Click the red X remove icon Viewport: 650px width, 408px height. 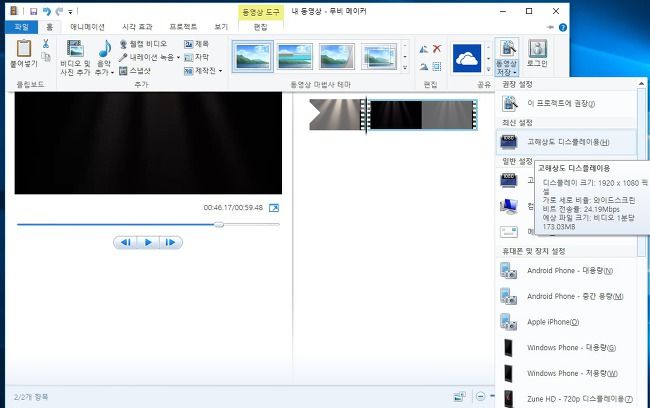437,49
